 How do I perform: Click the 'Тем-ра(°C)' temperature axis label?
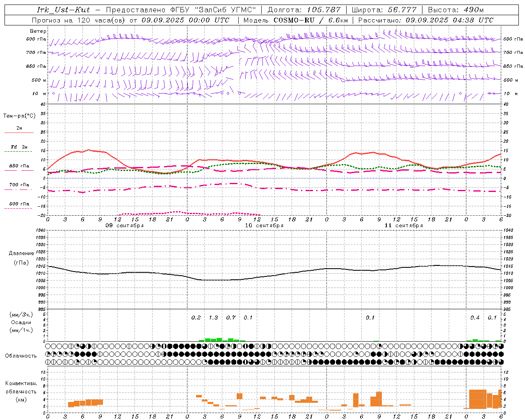pos(19,116)
